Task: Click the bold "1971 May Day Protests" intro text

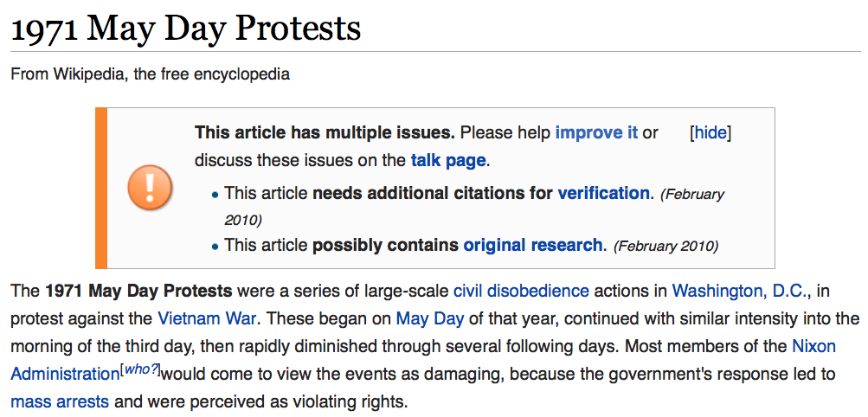Action: [x=138, y=291]
